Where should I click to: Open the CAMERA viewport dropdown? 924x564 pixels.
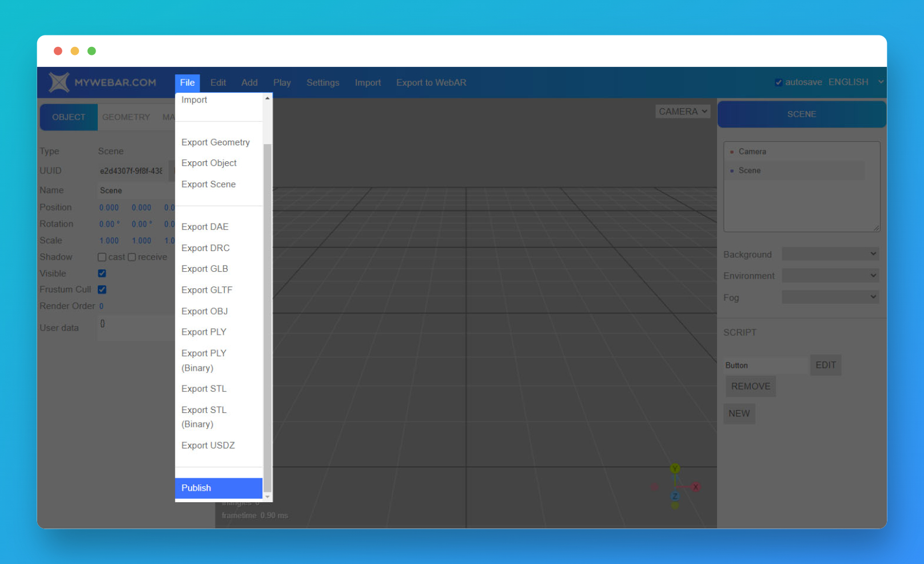(x=682, y=111)
